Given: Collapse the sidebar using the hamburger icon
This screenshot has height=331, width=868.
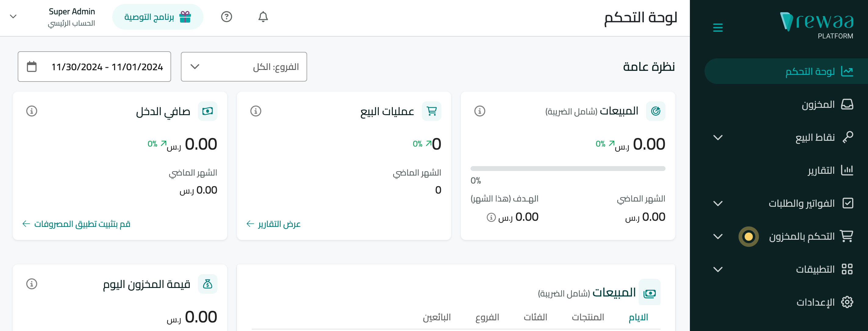Looking at the screenshot, I should pyautogui.click(x=718, y=28).
